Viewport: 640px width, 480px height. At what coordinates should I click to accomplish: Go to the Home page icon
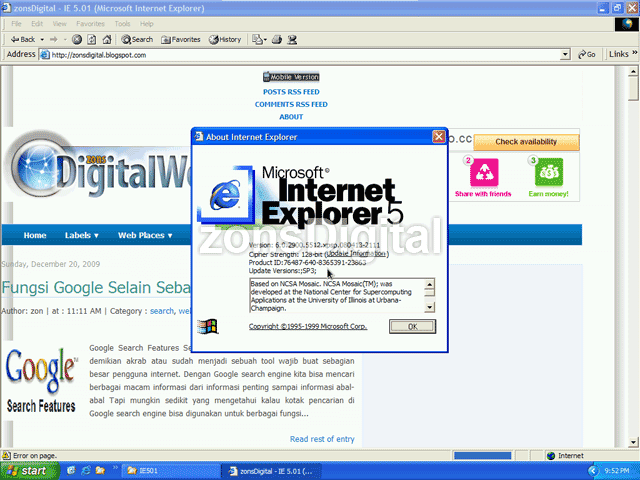point(107,40)
